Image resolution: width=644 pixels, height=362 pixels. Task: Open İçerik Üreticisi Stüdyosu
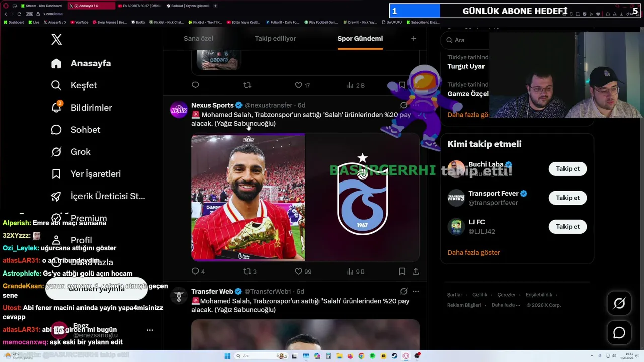click(98, 196)
